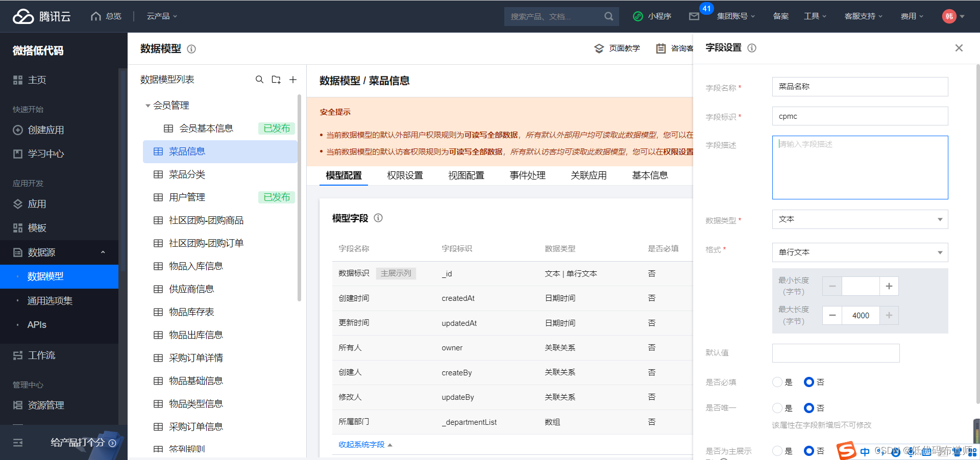
Task: Add a new data model with plus icon
Action: pos(293,80)
